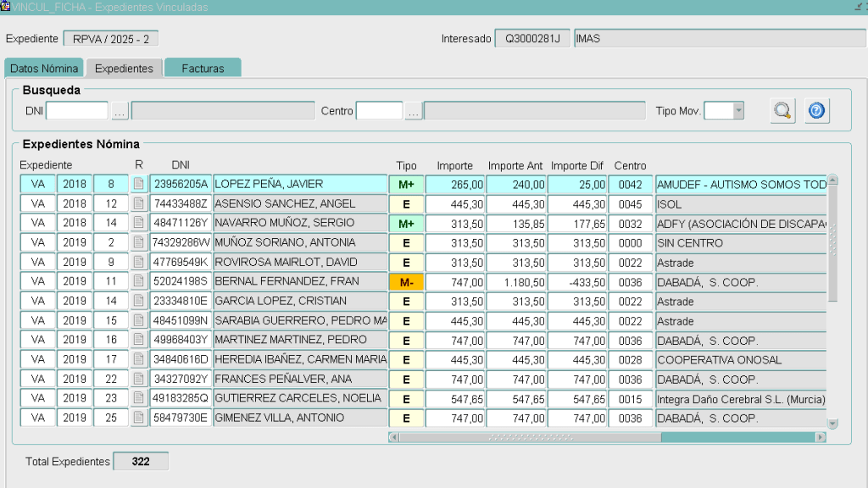Switch to the Datos Nómina tab
The image size is (868, 488).
(44, 69)
